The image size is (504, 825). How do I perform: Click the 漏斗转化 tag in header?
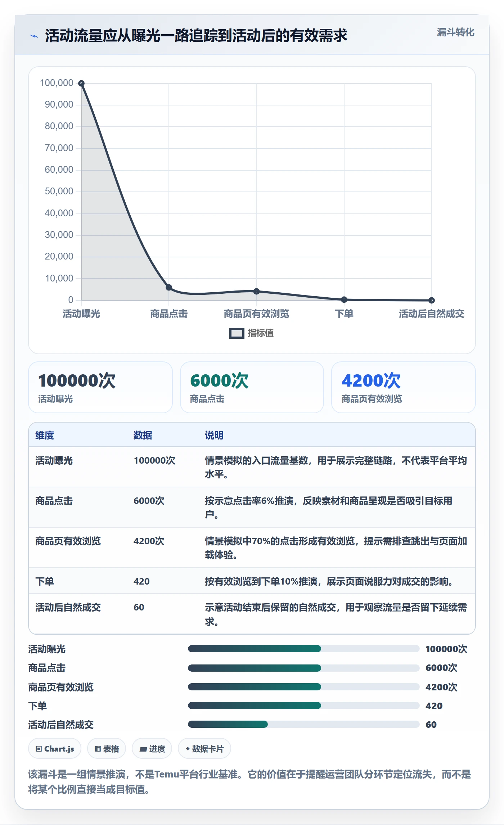(455, 32)
